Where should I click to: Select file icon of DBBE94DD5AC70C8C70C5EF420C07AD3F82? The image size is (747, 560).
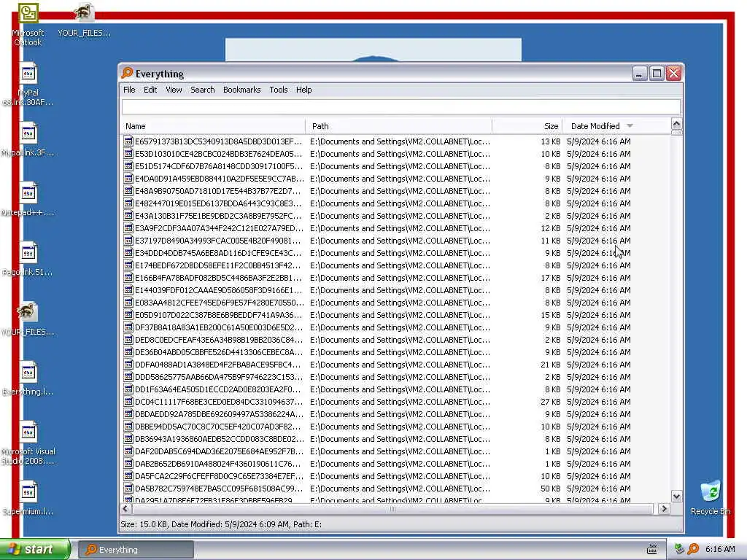pos(128,426)
